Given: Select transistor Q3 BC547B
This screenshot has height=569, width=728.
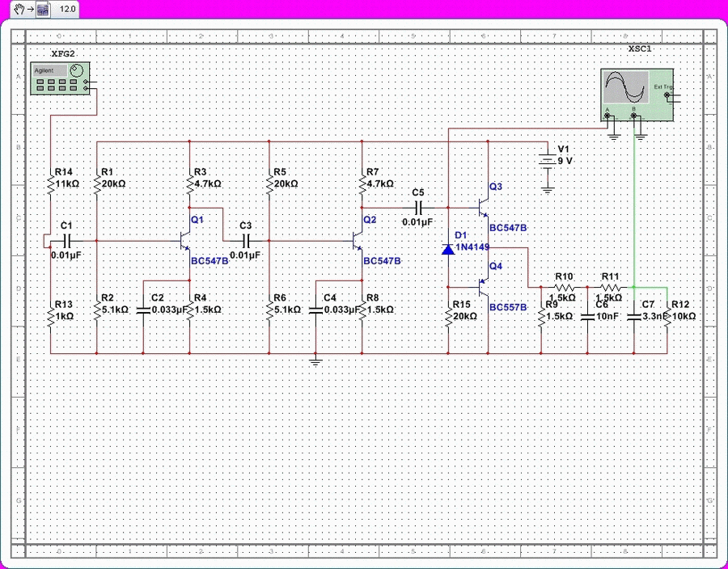Looking at the screenshot, I should pyautogui.click(x=483, y=209).
